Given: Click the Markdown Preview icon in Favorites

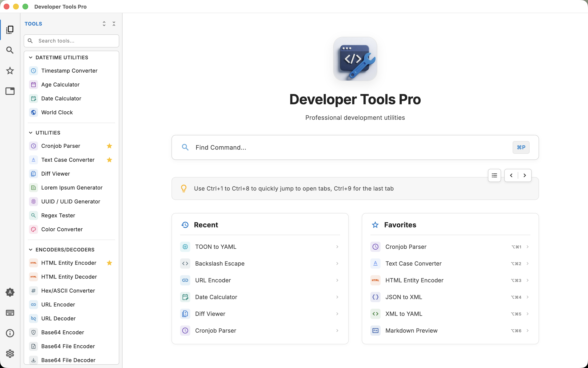Looking at the screenshot, I should [x=375, y=331].
